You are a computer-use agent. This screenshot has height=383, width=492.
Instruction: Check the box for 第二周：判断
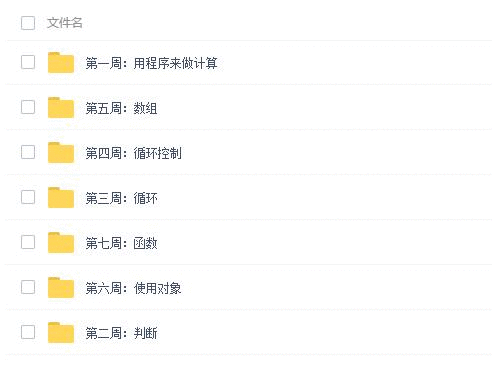coord(28,332)
